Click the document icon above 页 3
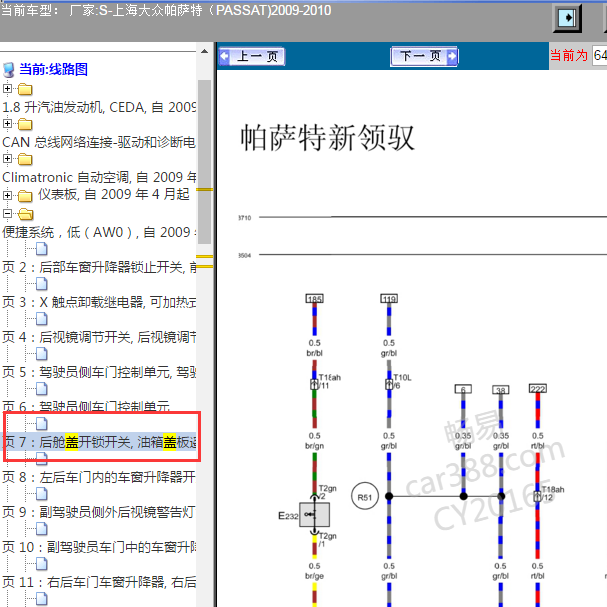 [42, 284]
